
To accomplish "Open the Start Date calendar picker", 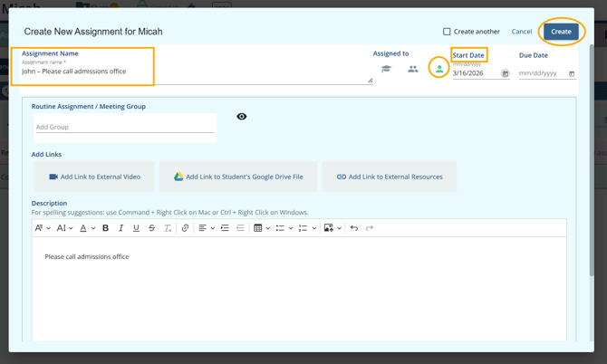I will click(x=505, y=73).
